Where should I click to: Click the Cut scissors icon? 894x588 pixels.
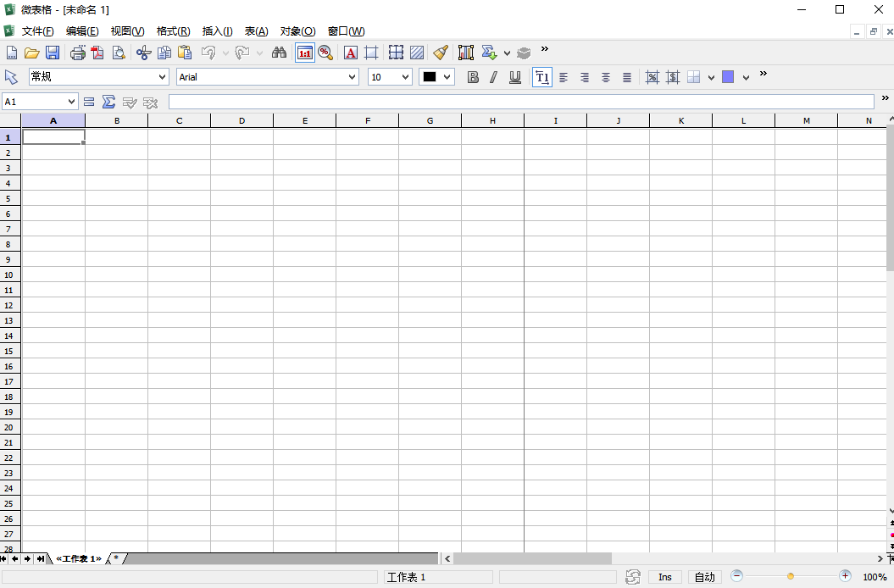(143, 53)
